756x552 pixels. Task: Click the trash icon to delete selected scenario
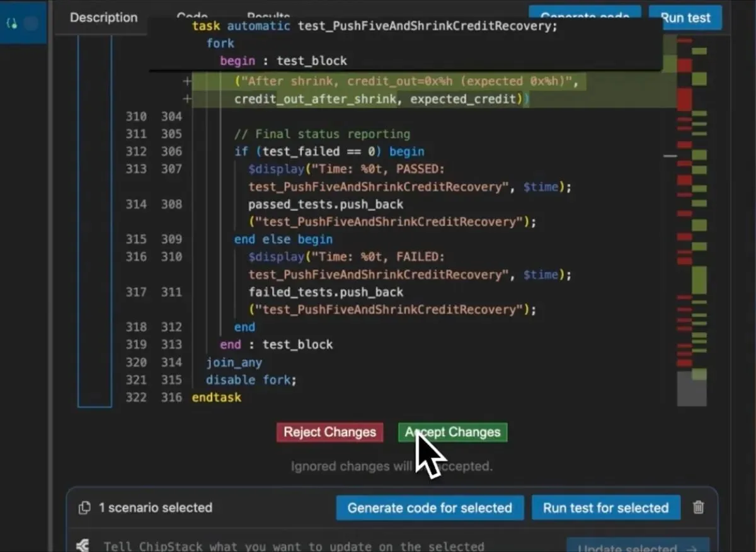pos(698,507)
